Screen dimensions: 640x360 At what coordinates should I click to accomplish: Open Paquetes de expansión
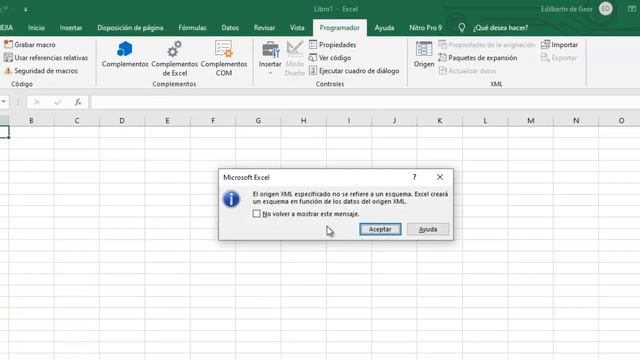[478, 58]
